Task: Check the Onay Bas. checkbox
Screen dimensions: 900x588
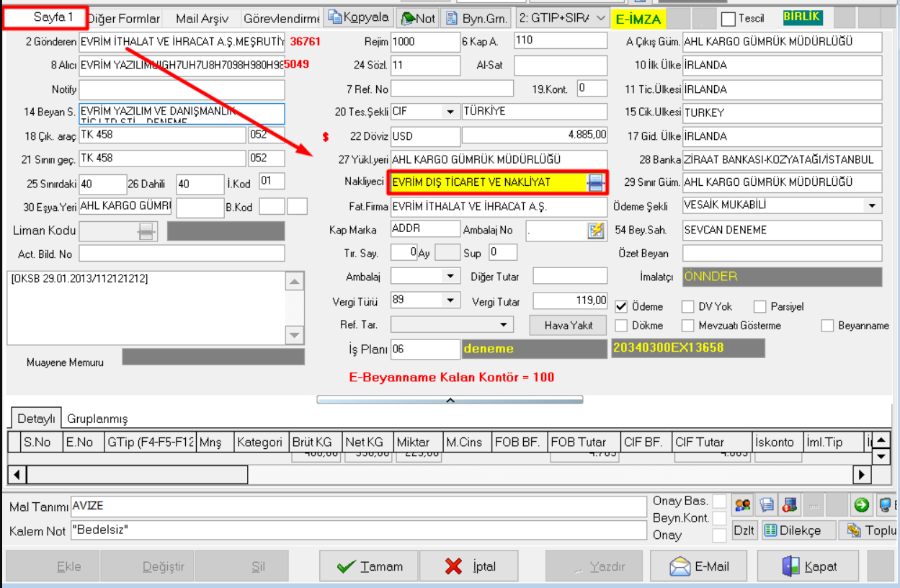Action: pos(719,501)
